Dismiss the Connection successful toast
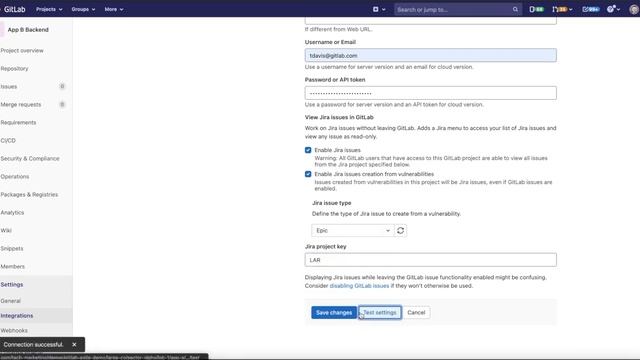This screenshot has width=640, height=360. pyautogui.click(x=74, y=344)
